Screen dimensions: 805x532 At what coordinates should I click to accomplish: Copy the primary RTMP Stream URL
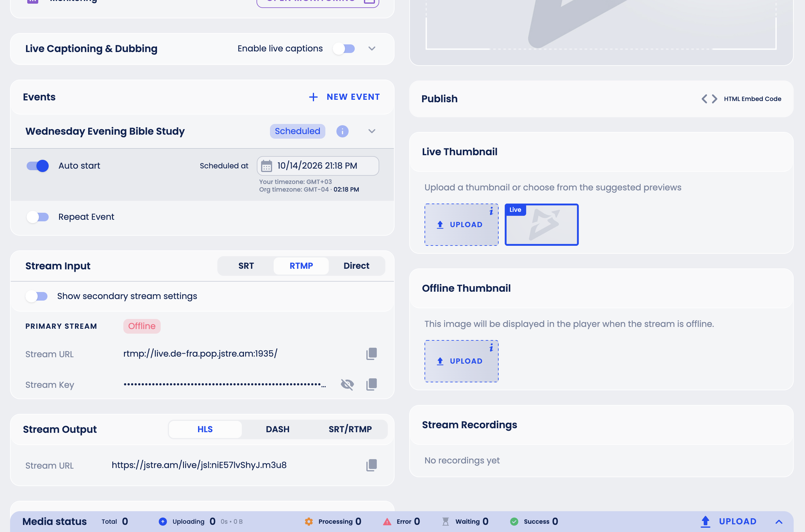coord(372,354)
